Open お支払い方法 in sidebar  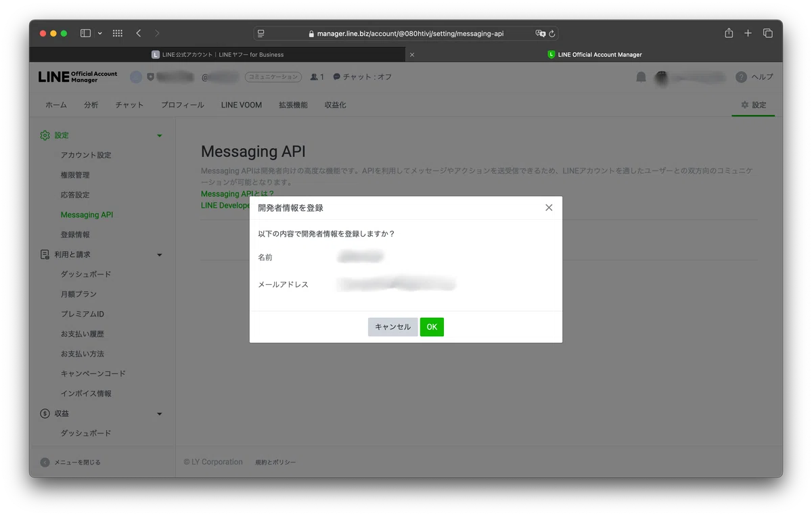(x=83, y=354)
